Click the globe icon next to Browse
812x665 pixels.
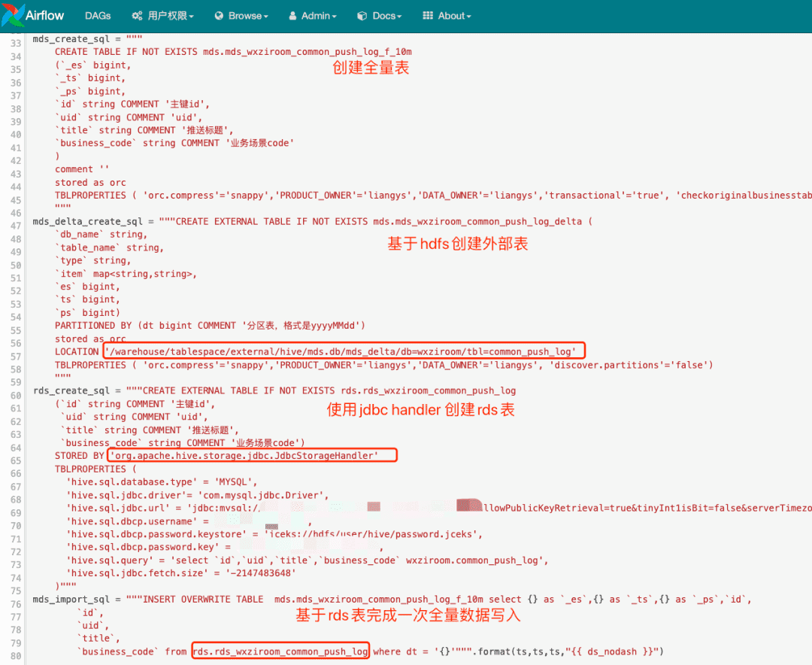coord(219,16)
